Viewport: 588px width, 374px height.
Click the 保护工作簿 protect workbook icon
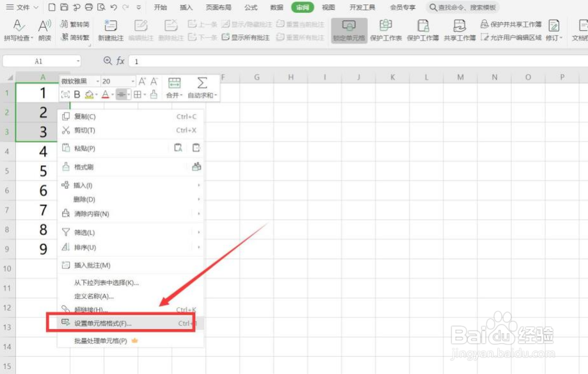click(423, 26)
